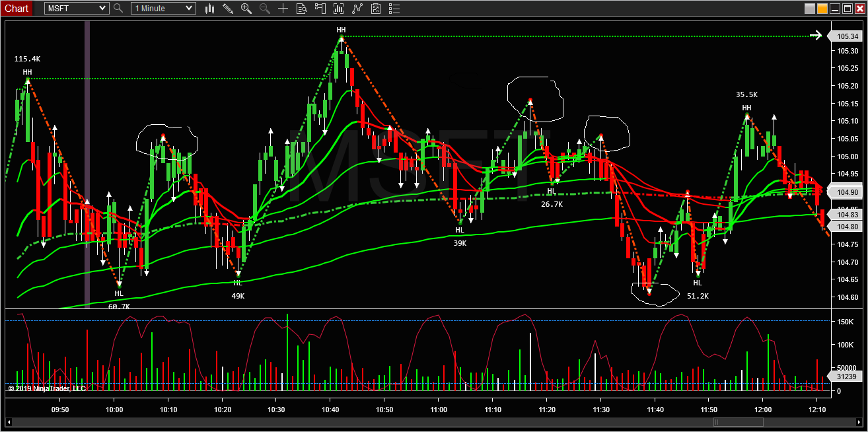Screen dimensions: 868x432
Task: Click the Chart tab label
Action: point(17,8)
